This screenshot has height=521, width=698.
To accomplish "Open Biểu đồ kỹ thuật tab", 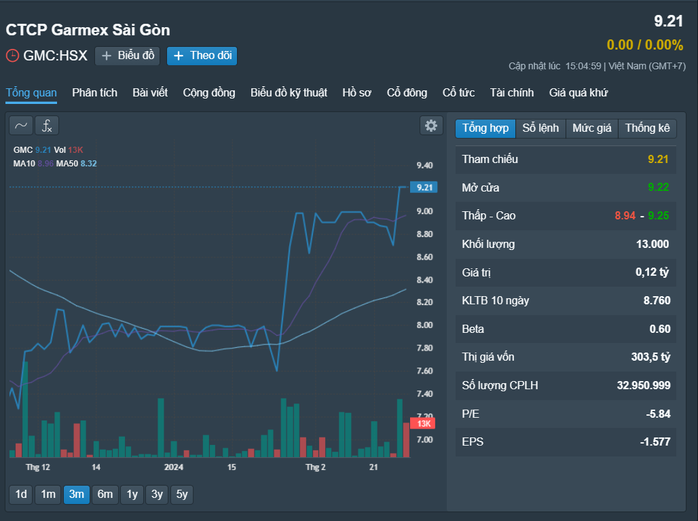I will point(288,93).
